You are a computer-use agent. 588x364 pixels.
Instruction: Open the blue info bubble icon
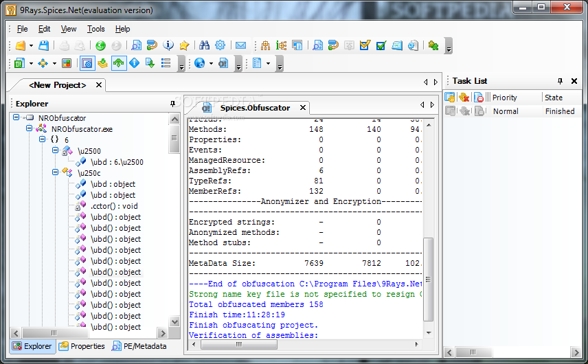[x=168, y=46]
